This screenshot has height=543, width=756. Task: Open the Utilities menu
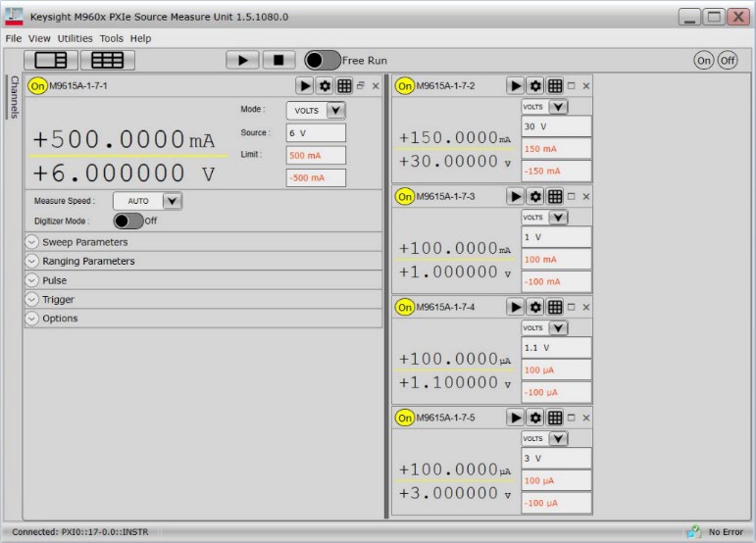(75, 38)
